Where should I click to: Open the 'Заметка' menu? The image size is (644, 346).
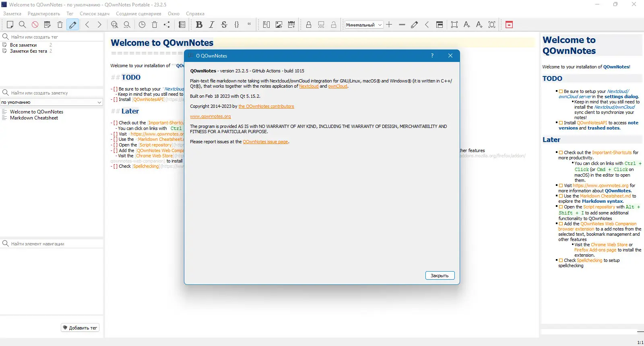tap(12, 14)
